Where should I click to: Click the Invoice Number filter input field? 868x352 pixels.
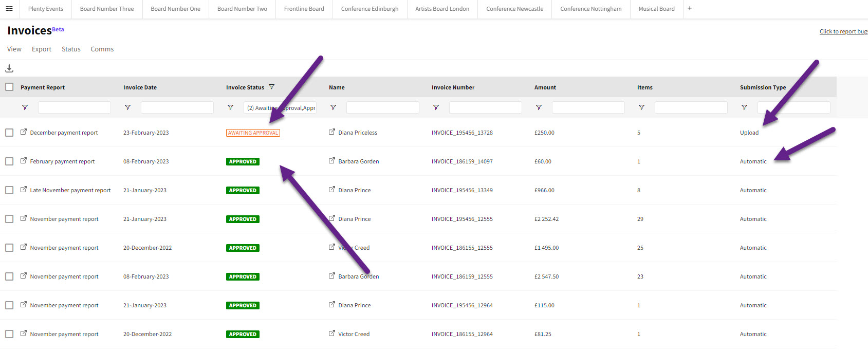pos(485,107)
